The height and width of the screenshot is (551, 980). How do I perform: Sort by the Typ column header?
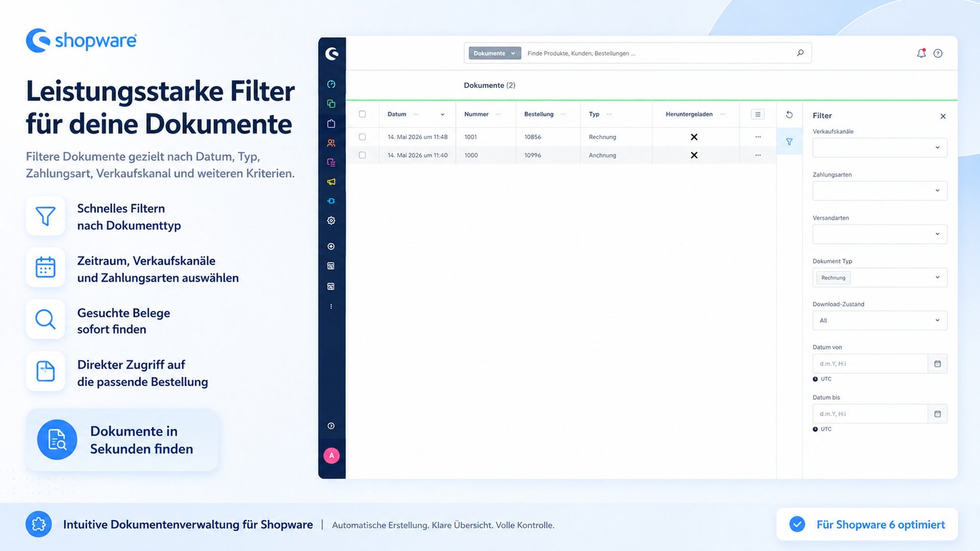point(594,114)
